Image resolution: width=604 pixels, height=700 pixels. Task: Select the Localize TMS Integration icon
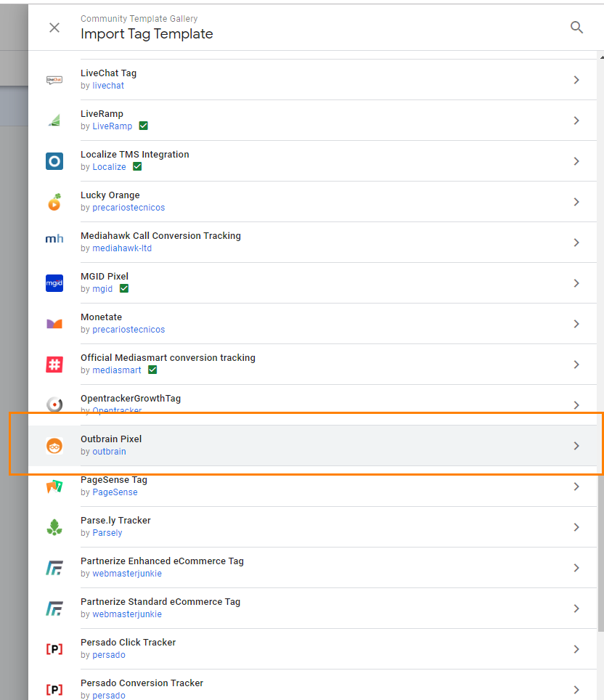point(54,161)
